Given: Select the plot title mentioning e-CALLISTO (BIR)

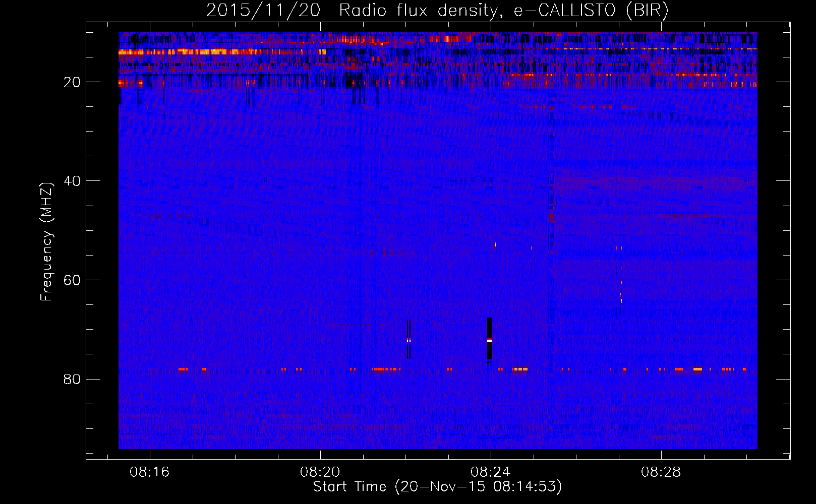Looking at the screenshot, I should pos(437,10).
